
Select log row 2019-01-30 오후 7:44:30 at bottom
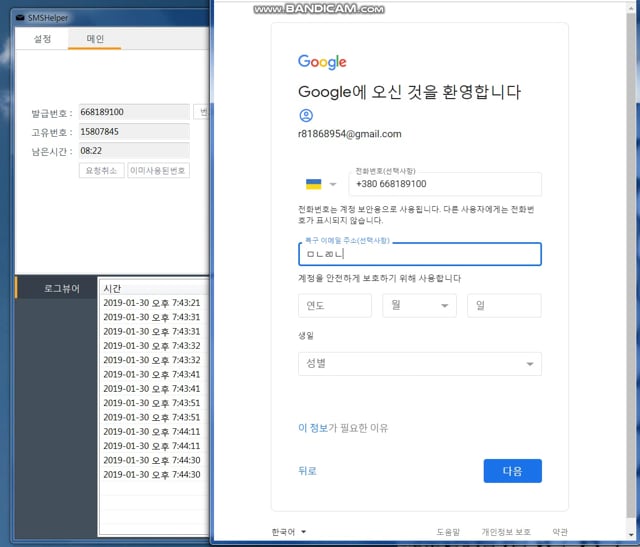click(154, 474)
